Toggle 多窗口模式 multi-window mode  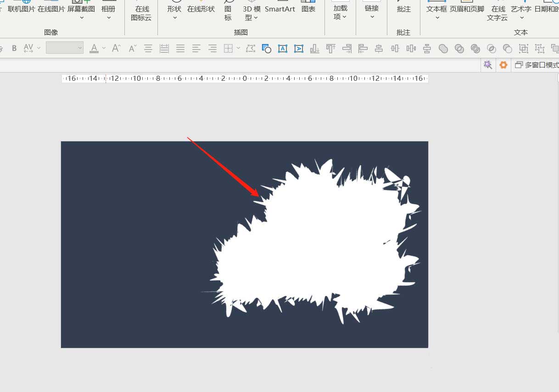pyautogui.click(x=537, y=65)
